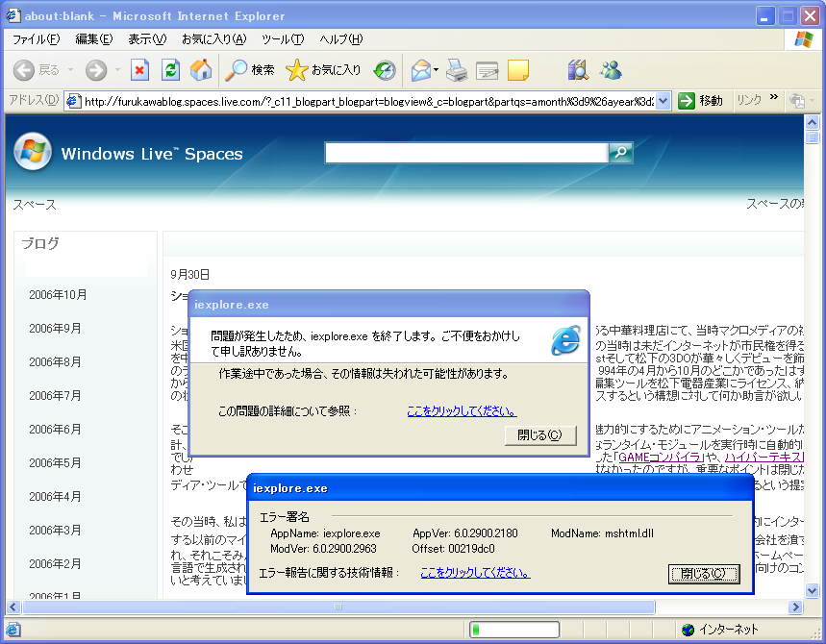Click the problem details link ここをクリックしてください
This screenshot has width=826, height=644.
pyautogui.click(x=462, y=410)
